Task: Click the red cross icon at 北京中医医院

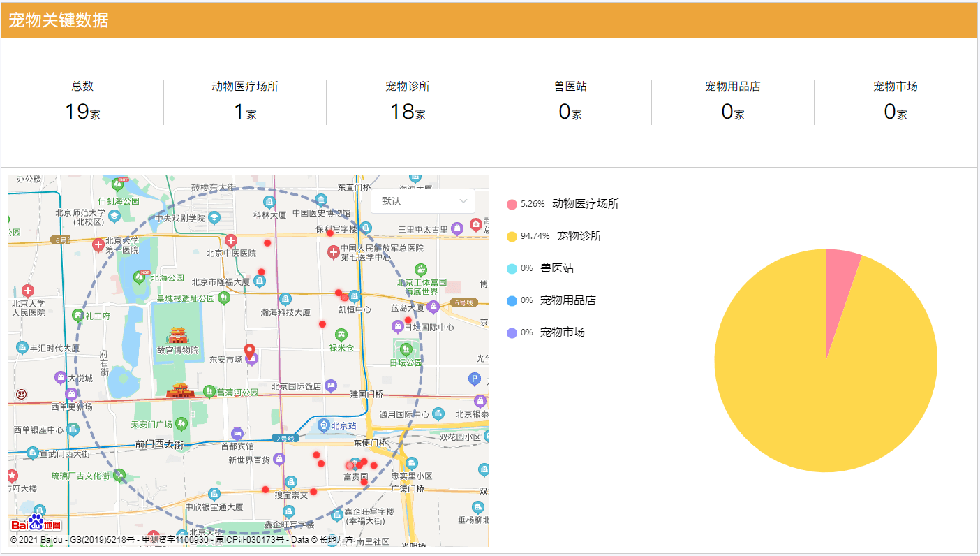Action: (231, 240)
